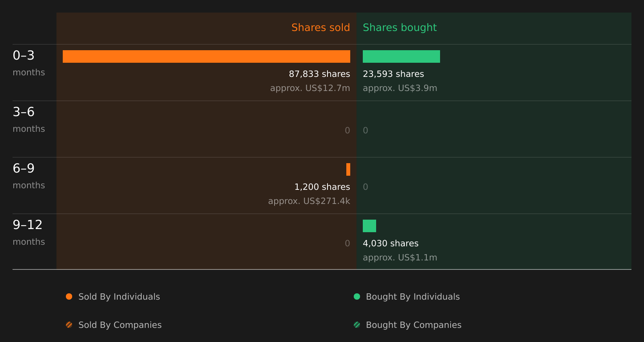Click the striped Bought By Companies legend icon

coord(357,325)
